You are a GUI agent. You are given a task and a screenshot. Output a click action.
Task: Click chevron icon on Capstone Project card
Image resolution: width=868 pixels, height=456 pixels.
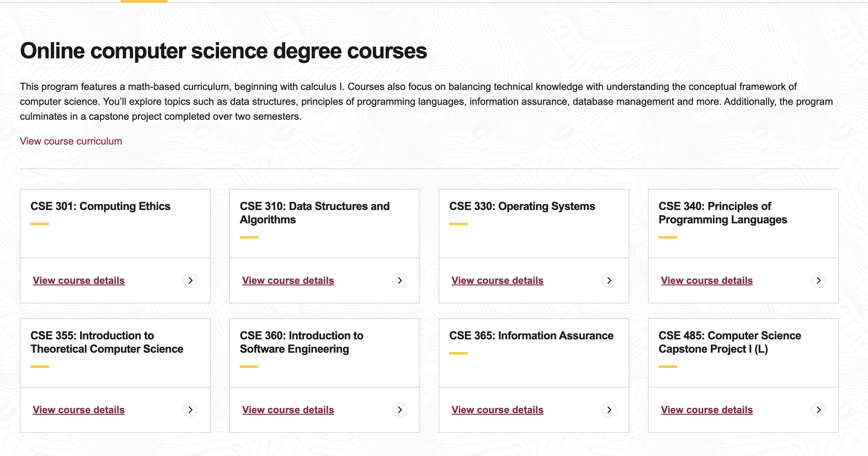(818, 410)
